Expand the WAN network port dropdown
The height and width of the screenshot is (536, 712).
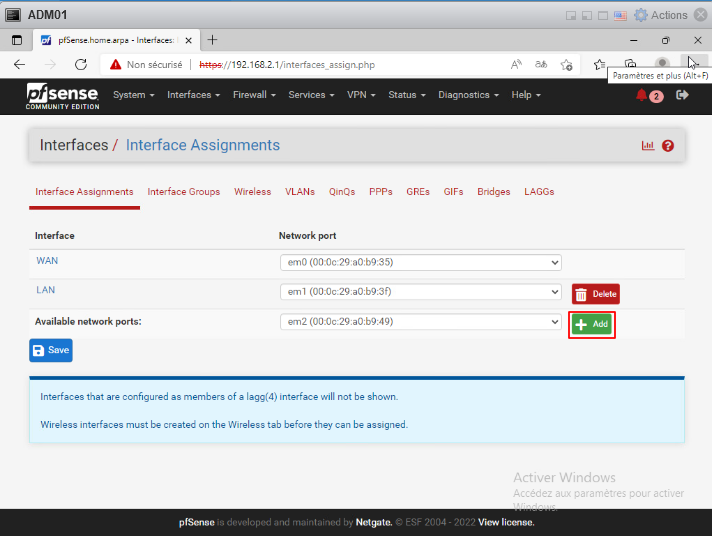[x=420, y=263]
